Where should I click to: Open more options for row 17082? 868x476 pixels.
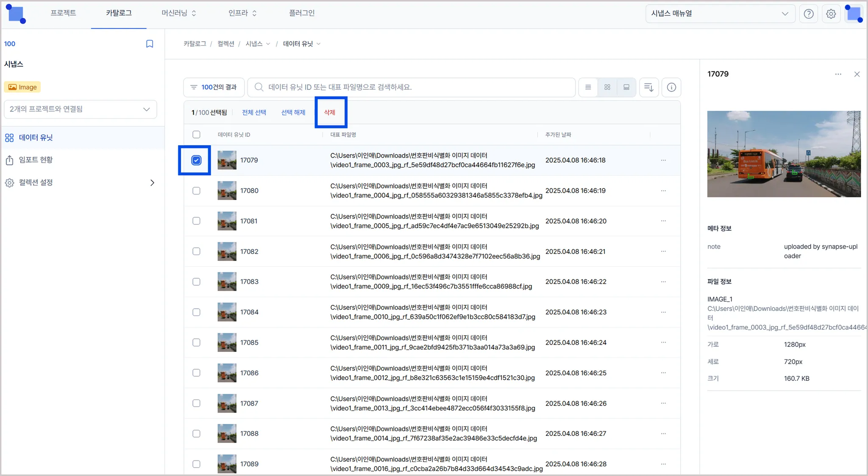[663, 252]
